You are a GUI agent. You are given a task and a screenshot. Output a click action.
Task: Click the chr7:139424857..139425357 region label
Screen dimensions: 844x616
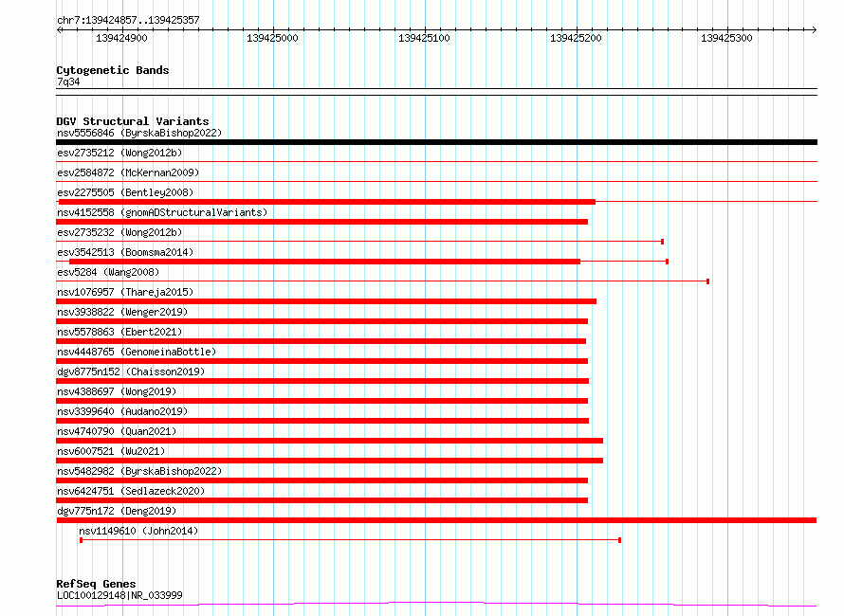[128, 20]
